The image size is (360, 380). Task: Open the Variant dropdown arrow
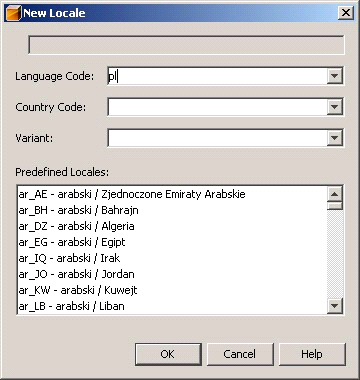pos(334,138)
